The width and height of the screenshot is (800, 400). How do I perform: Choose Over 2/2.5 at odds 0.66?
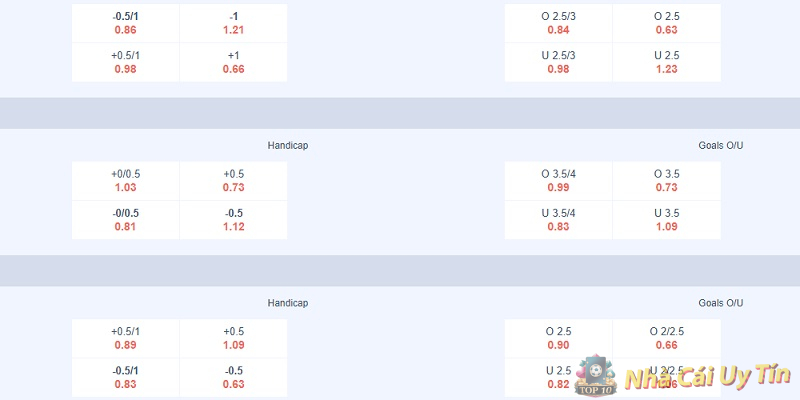point(666,338)
